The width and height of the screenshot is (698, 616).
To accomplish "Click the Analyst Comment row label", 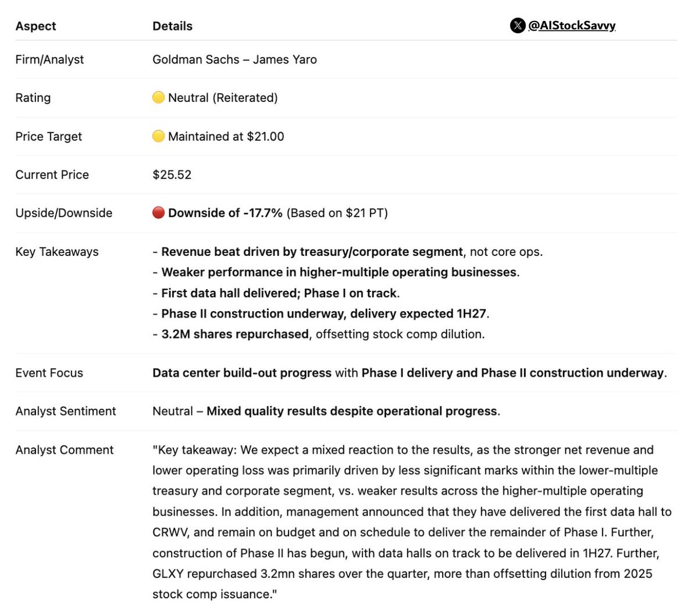I will 64,450.
